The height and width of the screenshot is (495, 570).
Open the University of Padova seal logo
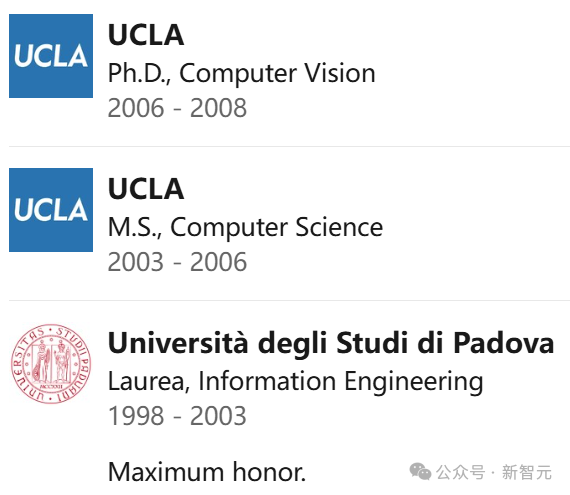click(51, 364)
